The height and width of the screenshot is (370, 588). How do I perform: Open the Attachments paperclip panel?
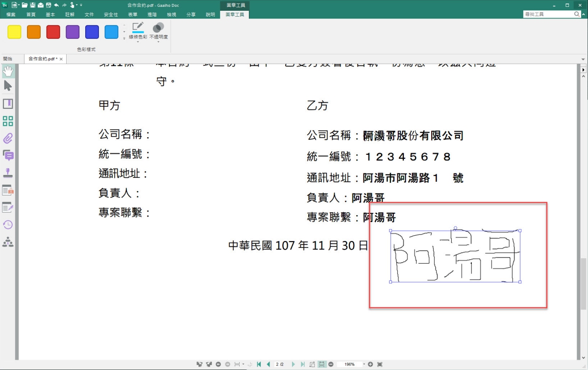pyautogui.click(x=8, y=138)
